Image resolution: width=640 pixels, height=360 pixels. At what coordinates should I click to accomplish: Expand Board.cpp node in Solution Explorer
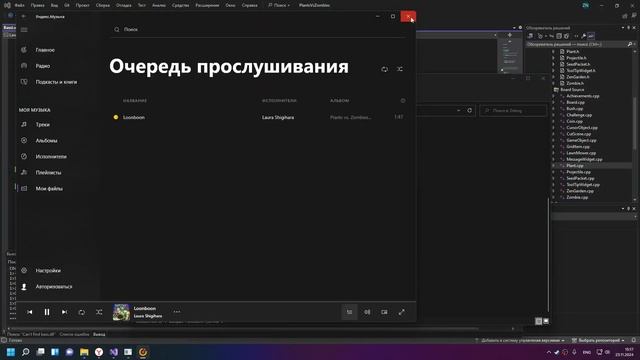click(x=554, y=102)
